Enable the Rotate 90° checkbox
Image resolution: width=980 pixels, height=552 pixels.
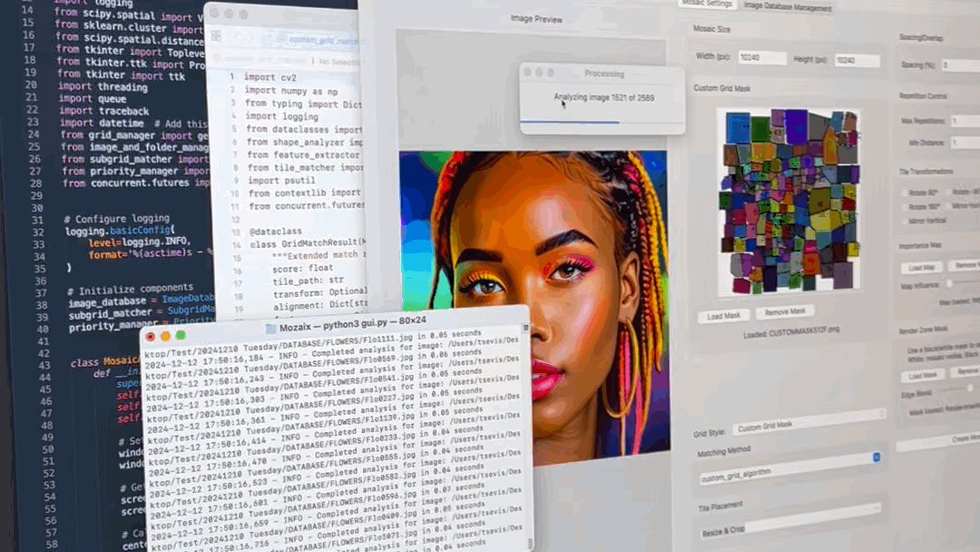pyautogui.click(x=905, y=193)
